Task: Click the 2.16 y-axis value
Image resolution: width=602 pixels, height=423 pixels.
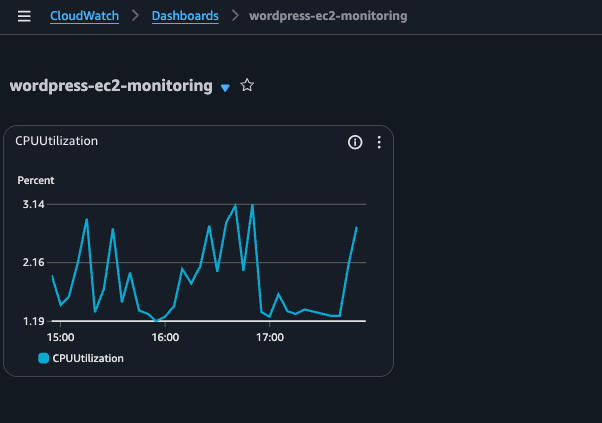Action: (x=33, y=263)
